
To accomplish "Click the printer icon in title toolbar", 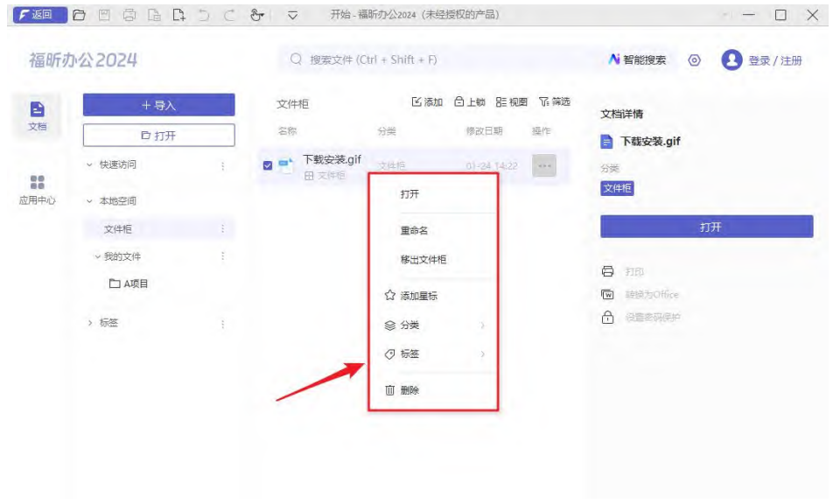I will (129, 15).
